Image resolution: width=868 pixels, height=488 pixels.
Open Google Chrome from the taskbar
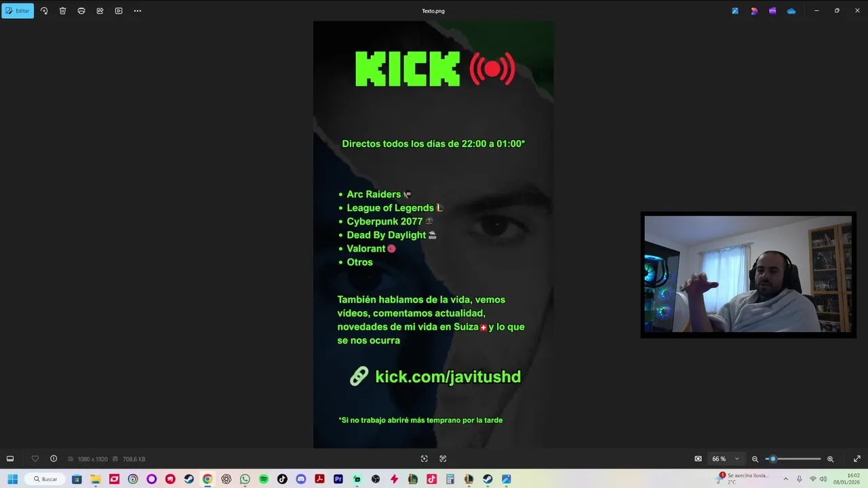point(208,479)
